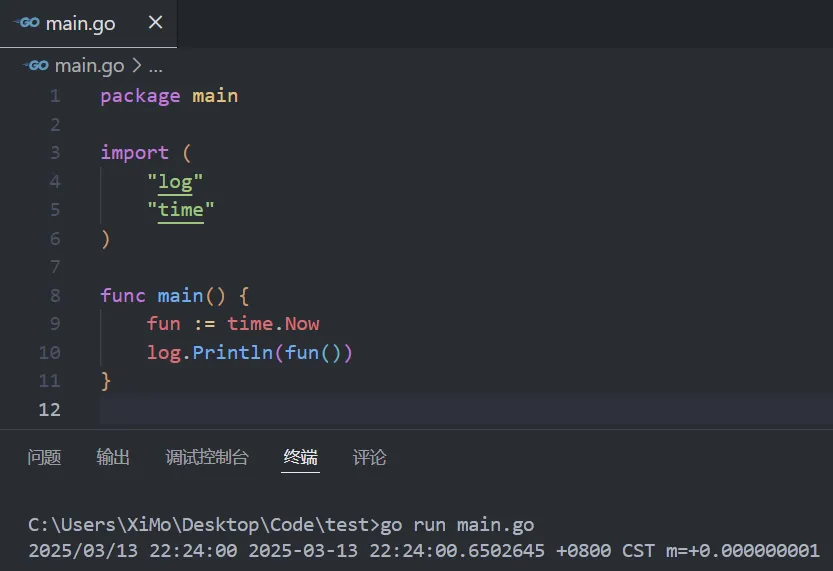The width and height of the screenshot is (833, 571).
Task: Click the go run main.go terminal command
Action: click(457, 525)
